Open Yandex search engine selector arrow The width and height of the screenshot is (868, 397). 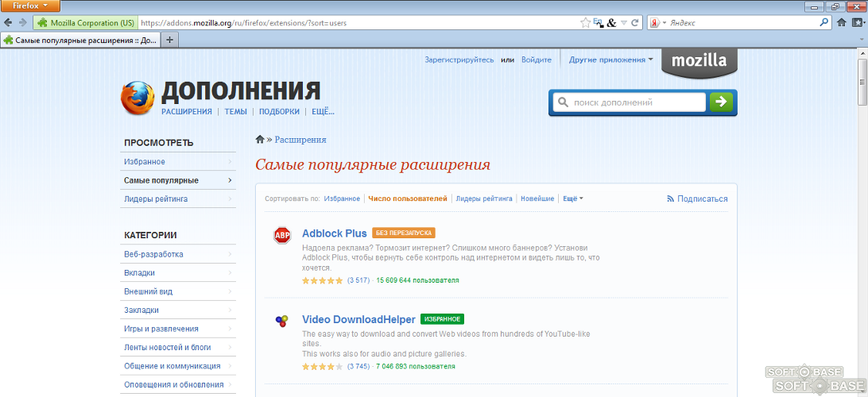pos(665,23)
